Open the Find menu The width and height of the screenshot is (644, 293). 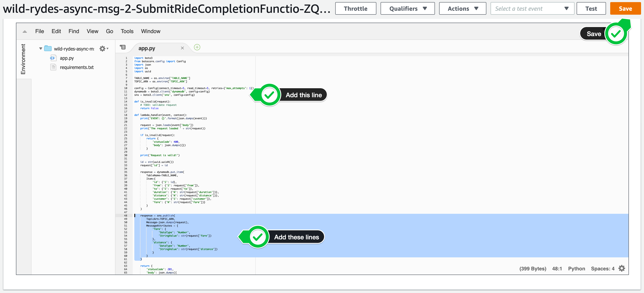74,31
